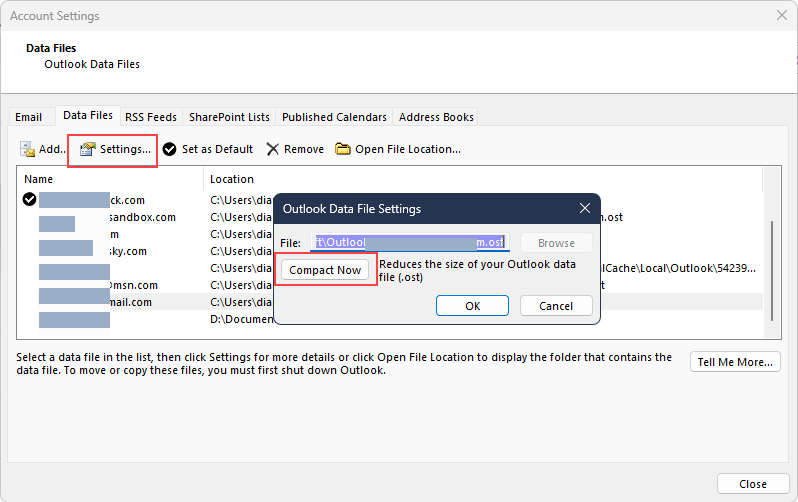Click the Add data file icon
Screen dimensions: 798x502
27,149
